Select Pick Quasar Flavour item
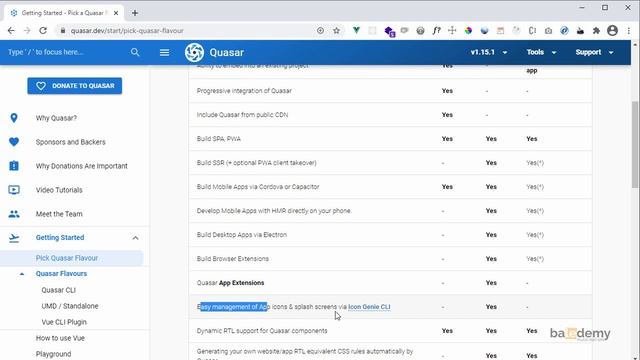Screen dimensions: 640x360 point(71,258)
